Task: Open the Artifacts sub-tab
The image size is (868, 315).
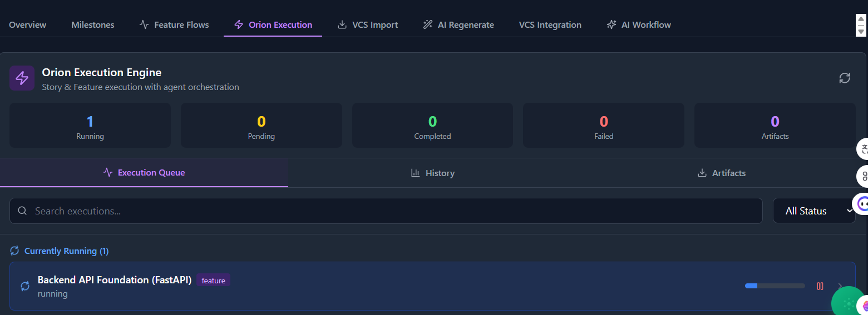Action: [721, 173]
